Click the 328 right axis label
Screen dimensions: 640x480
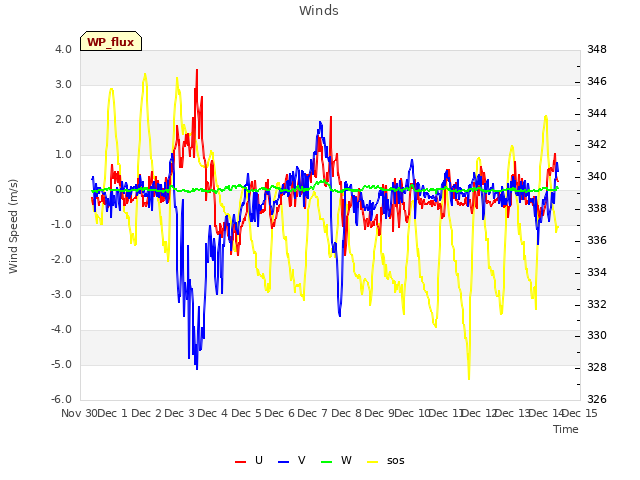click(597, 368)
